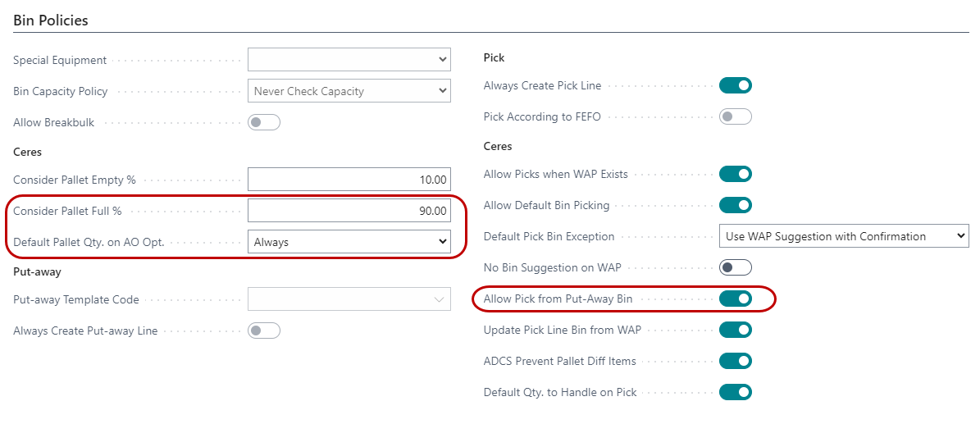Click Consider Pallet Empty % field
The image size is (980, 424).
point(349,180)
